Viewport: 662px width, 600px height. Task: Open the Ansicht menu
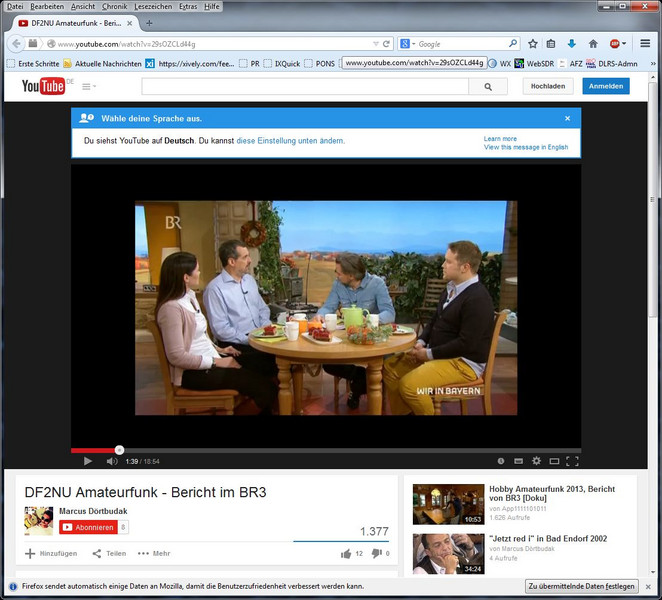point(83,6)
